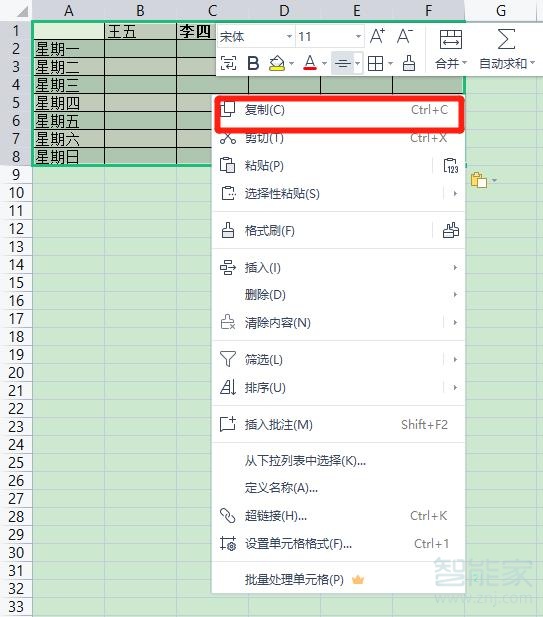Open 删除(D) menu entry
This screenshot has height=617, width=543.
338,294
